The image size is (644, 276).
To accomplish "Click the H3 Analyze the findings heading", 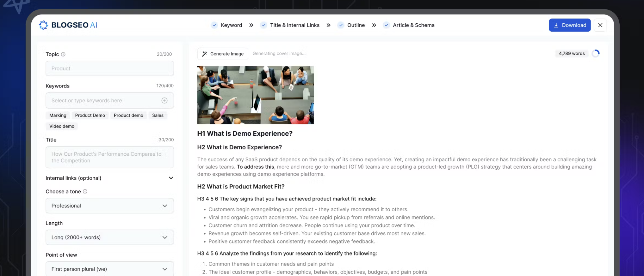I will 287,253.
